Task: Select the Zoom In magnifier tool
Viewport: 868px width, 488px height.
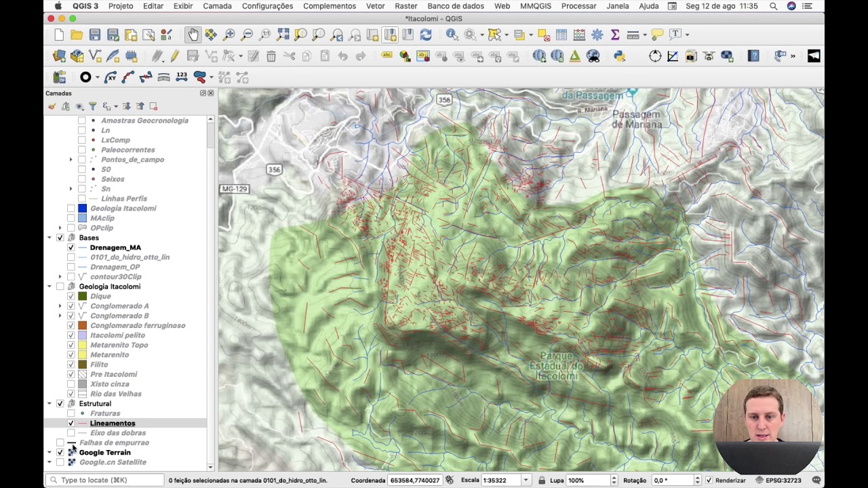Action: [x=229, y=35]
